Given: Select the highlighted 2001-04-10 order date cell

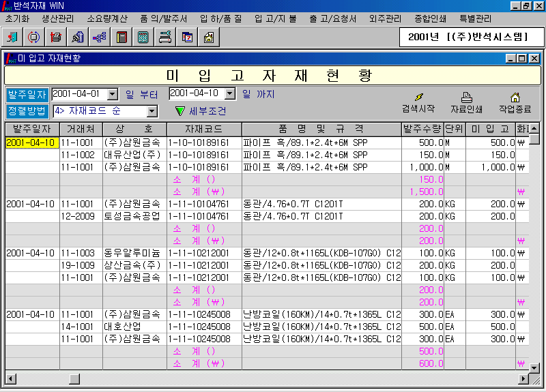Looking at the screenshot, I should point(31,143).
